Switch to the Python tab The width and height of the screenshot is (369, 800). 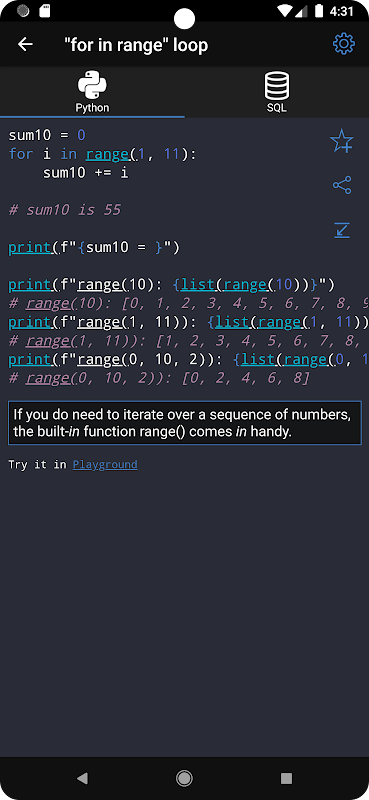(92, 92)
